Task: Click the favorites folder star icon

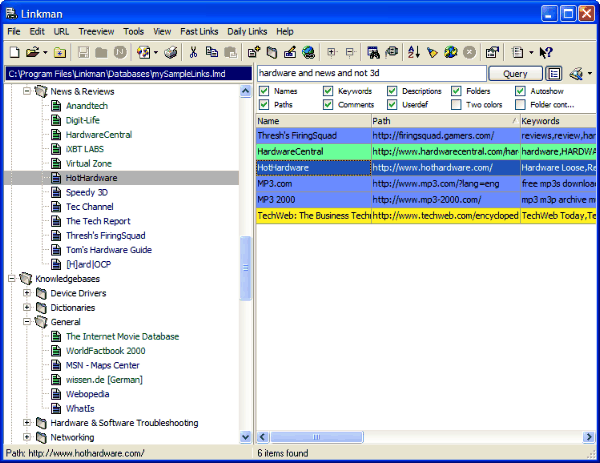Action: (60, 52)
